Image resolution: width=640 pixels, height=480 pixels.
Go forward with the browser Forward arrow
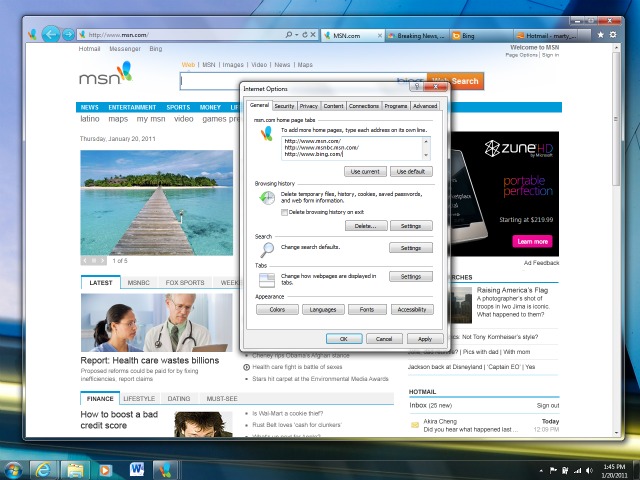pyautogui.click(x=68, y=35)
